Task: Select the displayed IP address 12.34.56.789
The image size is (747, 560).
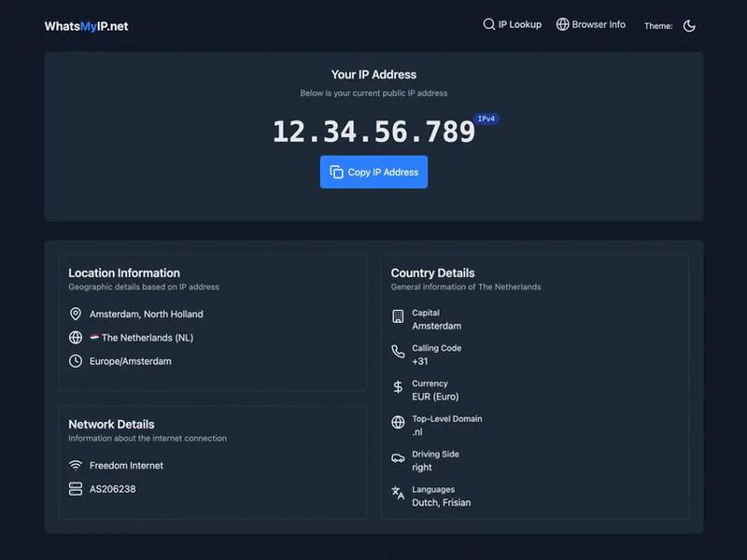Action: click(x=373, y=132)
